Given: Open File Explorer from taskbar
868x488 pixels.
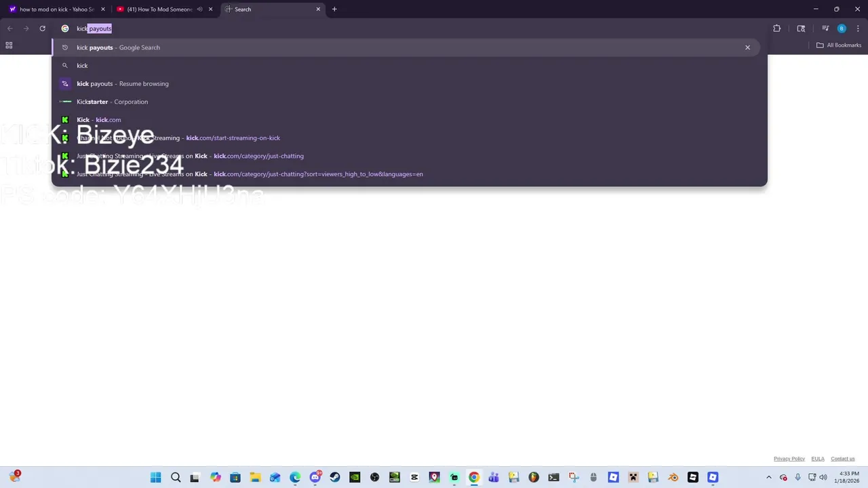Looking at the screenshot, I should tap(255, 478).
